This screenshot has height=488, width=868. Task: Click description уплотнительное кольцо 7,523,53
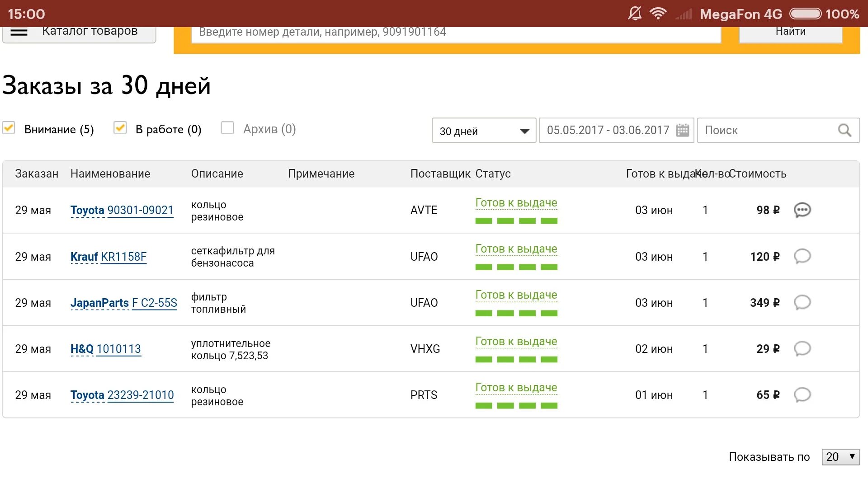pos(231,349)
